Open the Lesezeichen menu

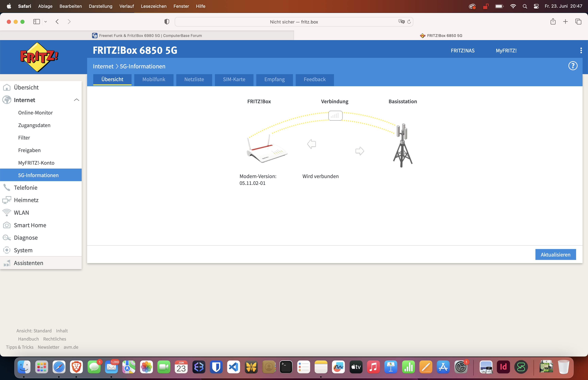pyautogui.click(x=153, y=6)
